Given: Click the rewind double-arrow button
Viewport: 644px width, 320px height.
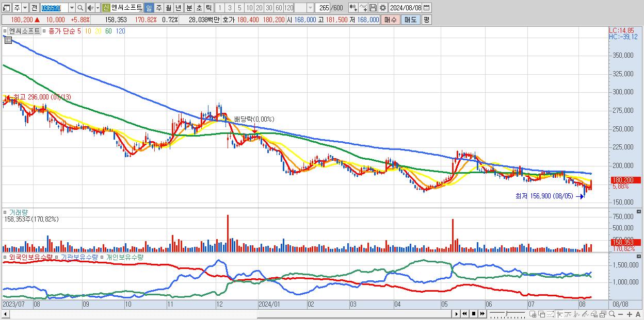Looking at the screenshot, I should [x=464, y=314].
